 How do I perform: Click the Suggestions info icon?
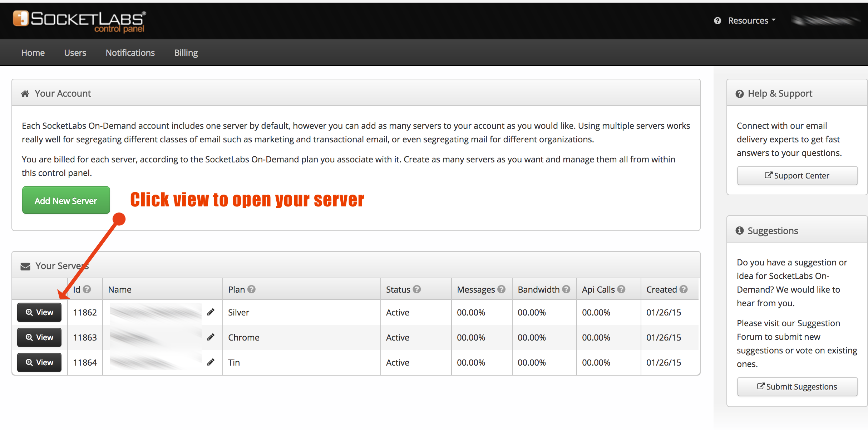(740, 231)
